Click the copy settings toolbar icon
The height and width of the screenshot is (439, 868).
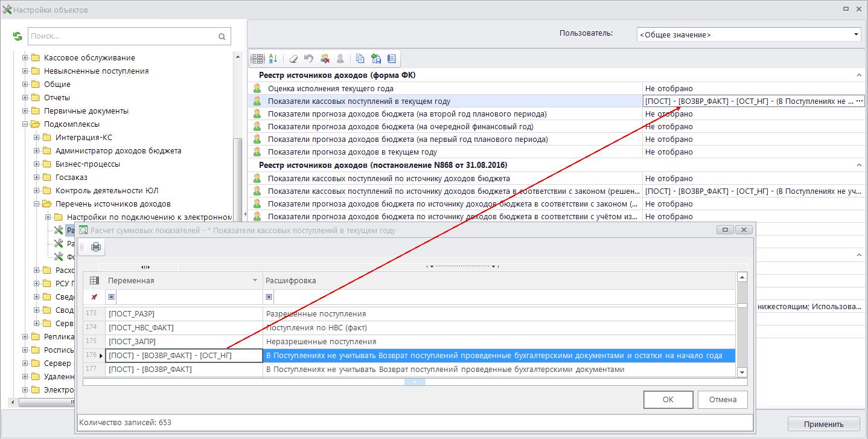pyautogui.click(x=360, y=59)
